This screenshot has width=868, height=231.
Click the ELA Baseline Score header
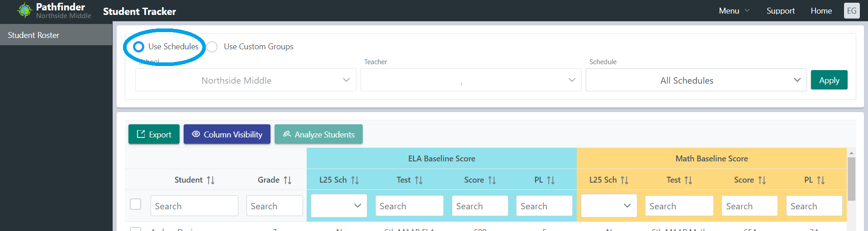[x=441, y=159]
